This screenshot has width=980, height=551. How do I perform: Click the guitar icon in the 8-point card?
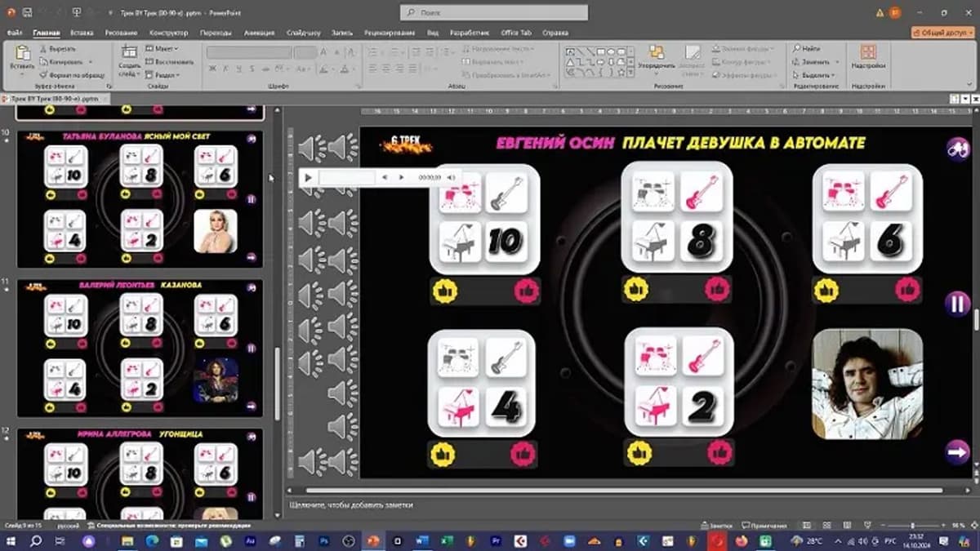coord(701,193)
